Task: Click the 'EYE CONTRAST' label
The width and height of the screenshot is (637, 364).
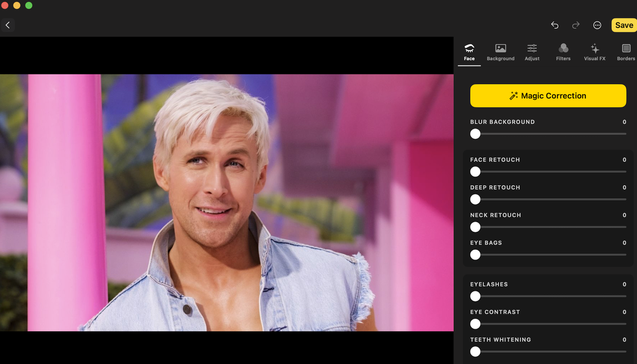Action: tap(495, 312)
